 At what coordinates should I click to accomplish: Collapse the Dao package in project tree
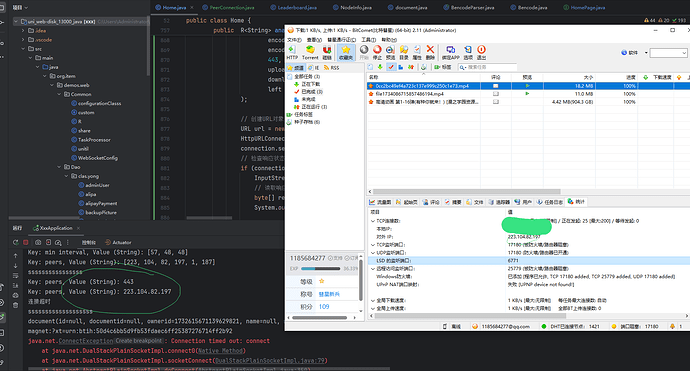pos(59,167)
